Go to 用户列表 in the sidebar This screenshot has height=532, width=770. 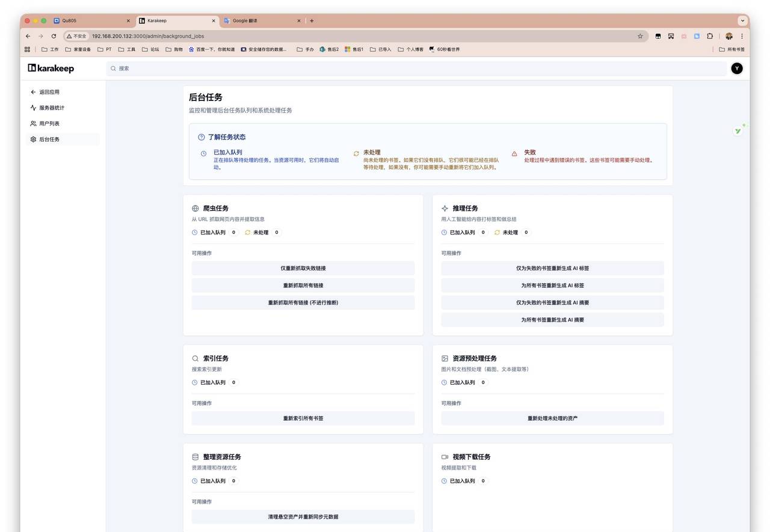[49, 123]
